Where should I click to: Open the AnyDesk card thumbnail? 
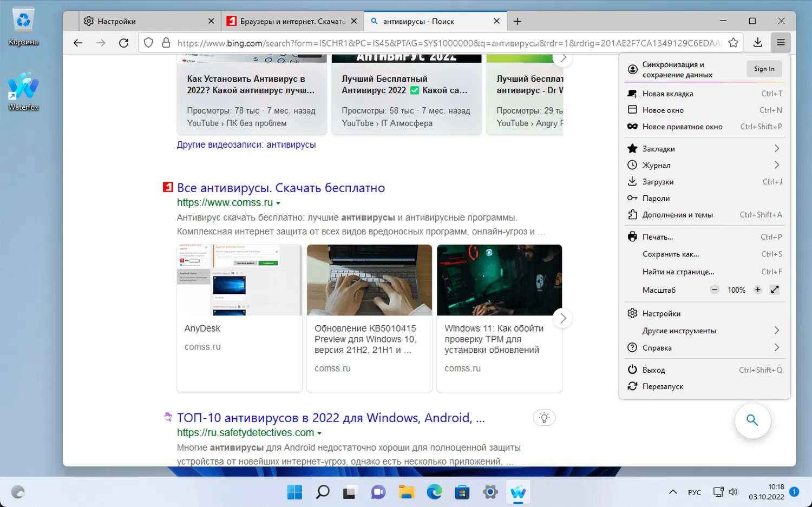(239, 280)
